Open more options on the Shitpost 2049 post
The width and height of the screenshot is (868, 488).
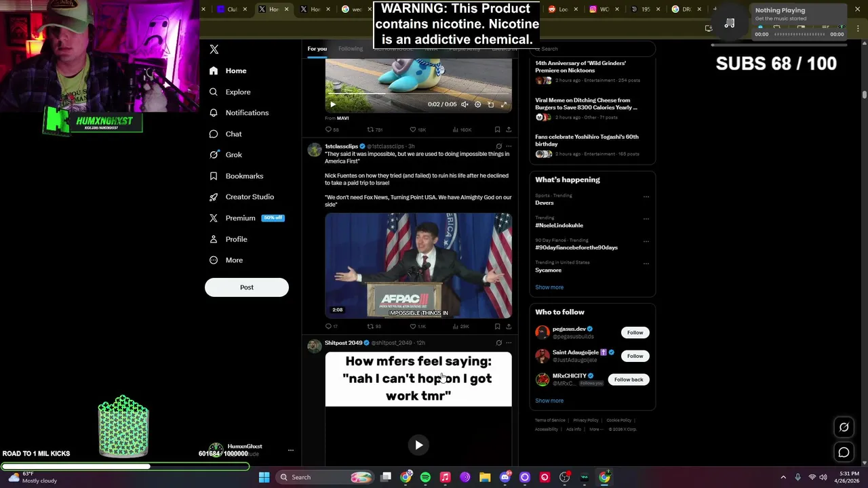point(509,343)
